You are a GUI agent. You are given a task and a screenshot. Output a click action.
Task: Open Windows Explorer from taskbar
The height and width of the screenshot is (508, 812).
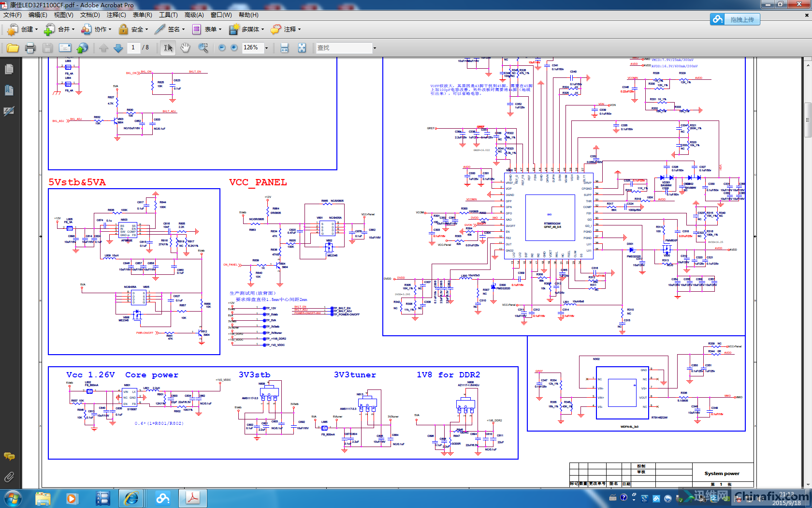point(43,498)
